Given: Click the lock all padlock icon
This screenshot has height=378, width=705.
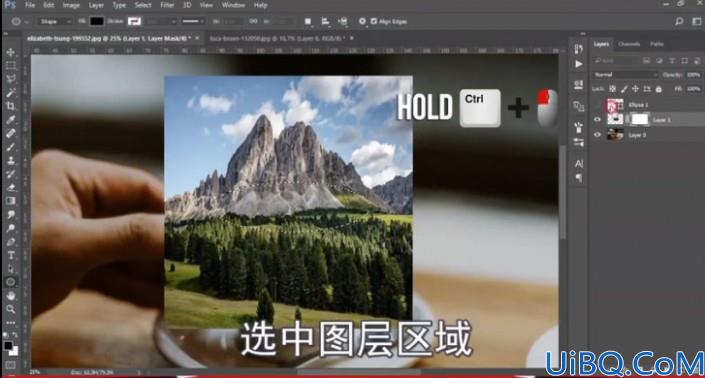Looking at the screenshot, I should click(659, 89).
